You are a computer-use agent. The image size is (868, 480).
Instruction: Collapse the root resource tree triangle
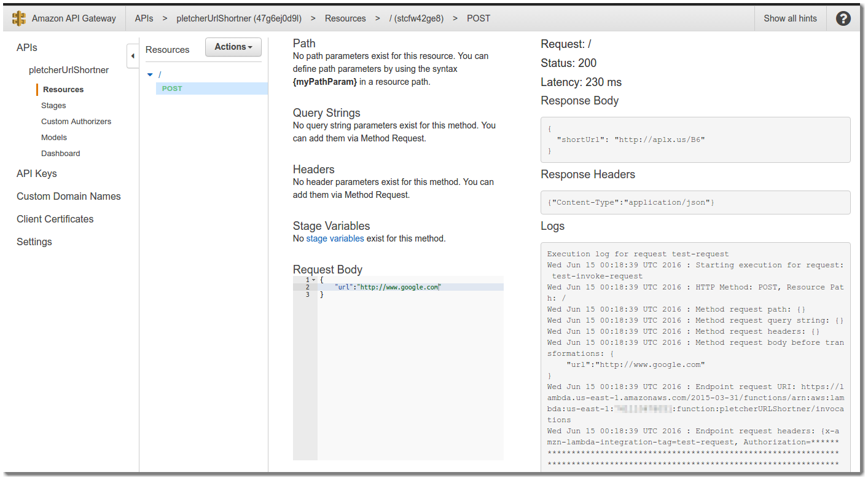[150, 74]
